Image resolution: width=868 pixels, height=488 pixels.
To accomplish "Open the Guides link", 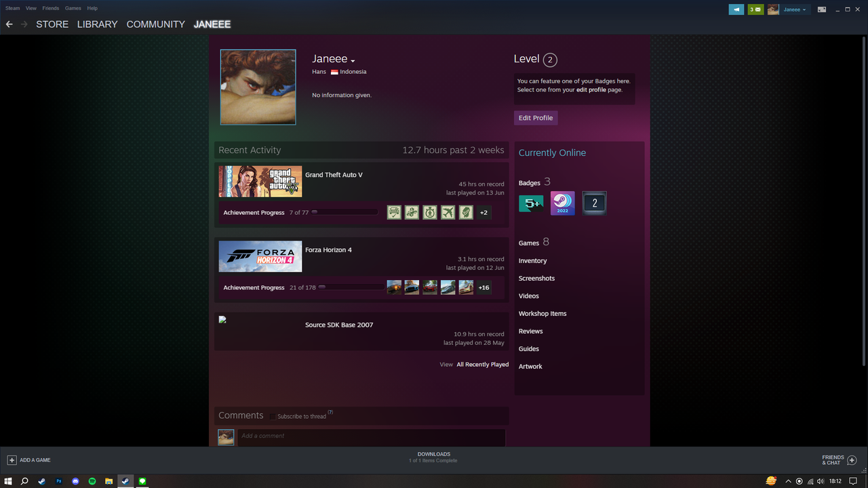I will [529, 349].
